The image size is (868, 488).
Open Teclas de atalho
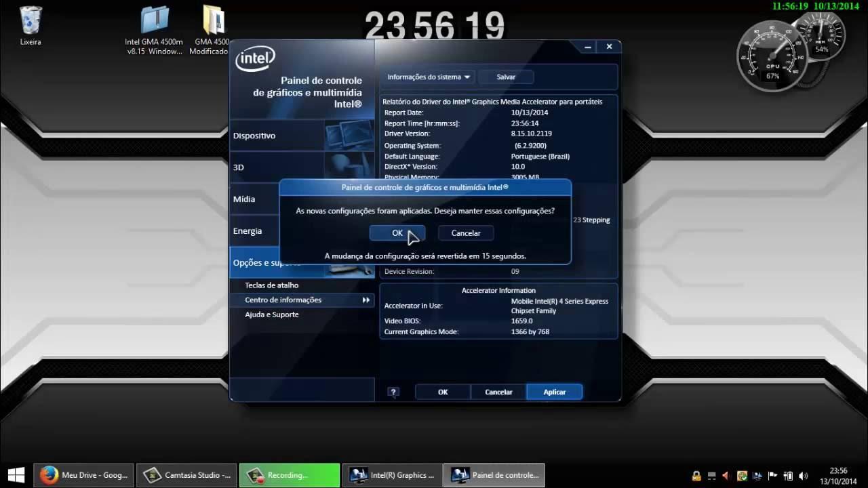pyautogui.click(x=271, y=285)
